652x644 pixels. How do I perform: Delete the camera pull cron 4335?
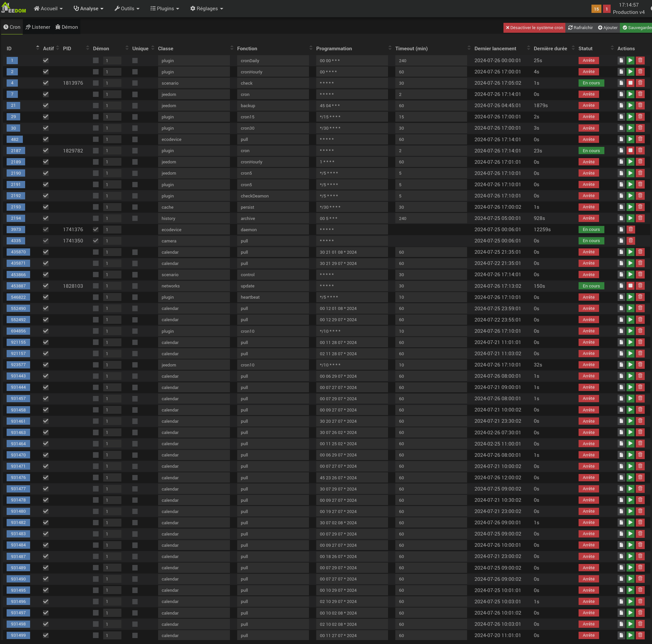[630, 241]
